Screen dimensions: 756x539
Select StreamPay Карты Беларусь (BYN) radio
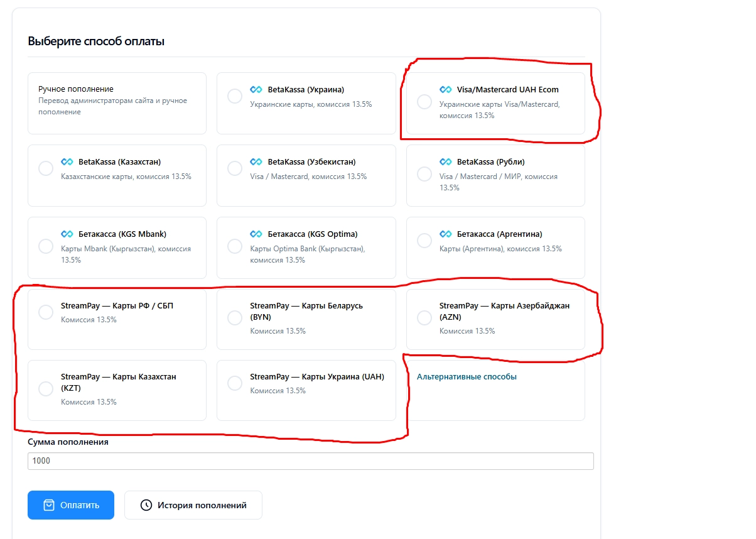(x=235, y=318)
